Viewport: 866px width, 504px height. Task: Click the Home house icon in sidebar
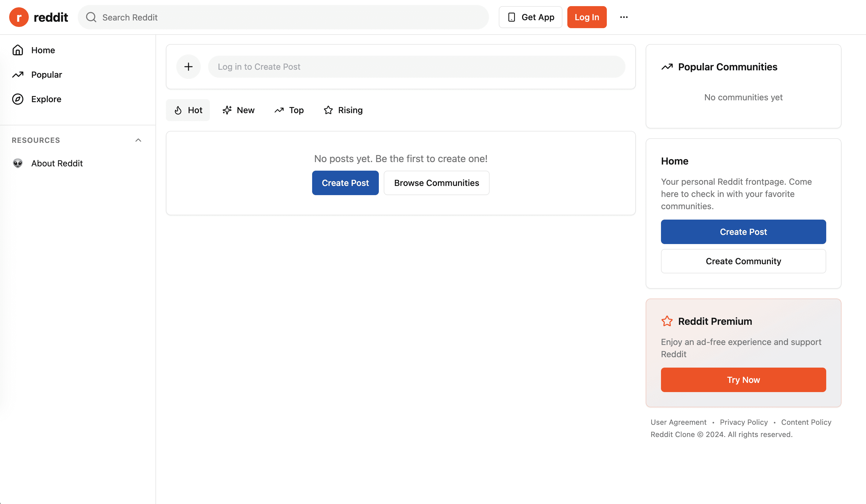click(x=18, y=50)
